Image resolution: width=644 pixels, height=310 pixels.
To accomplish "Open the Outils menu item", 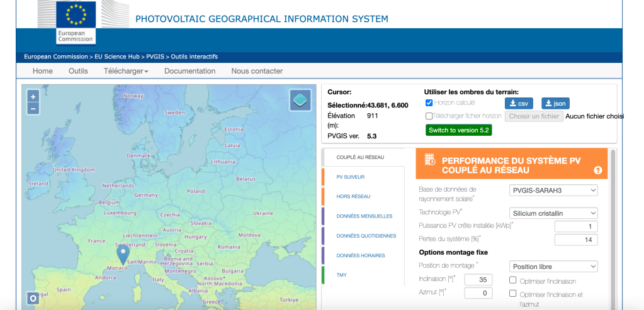I will (x=78, y=71).
